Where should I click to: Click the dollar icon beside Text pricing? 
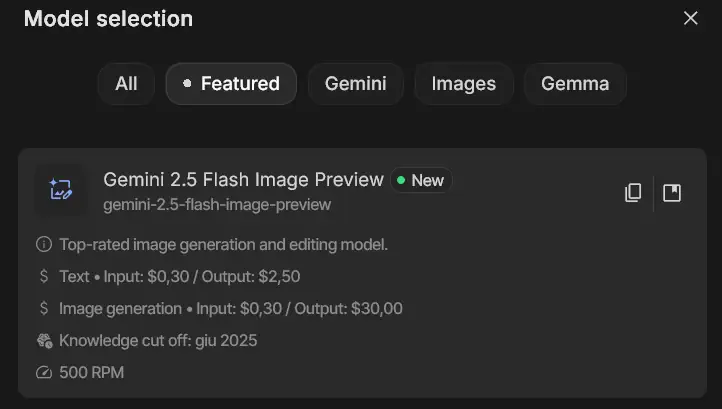44,276
